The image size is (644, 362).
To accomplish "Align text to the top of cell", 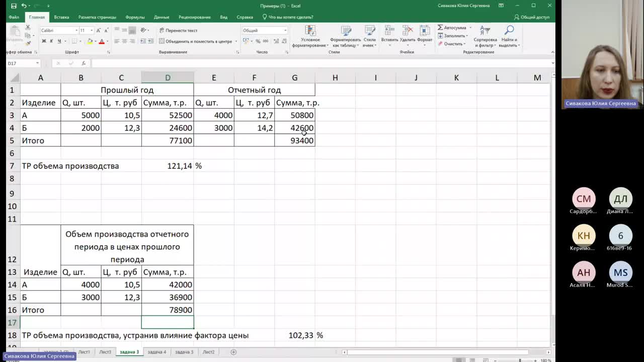I will click(x=117, y=30).
